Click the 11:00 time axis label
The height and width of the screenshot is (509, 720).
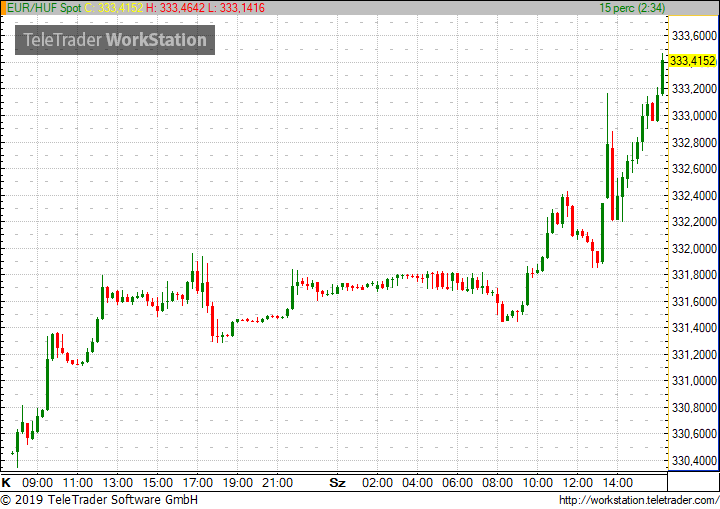pyautogui.click(x=78, y=483)
